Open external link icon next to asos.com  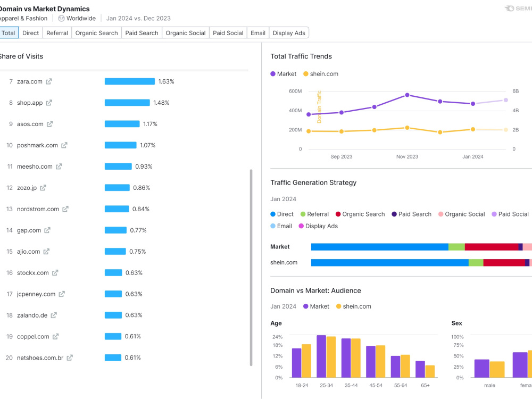point(50,124)
